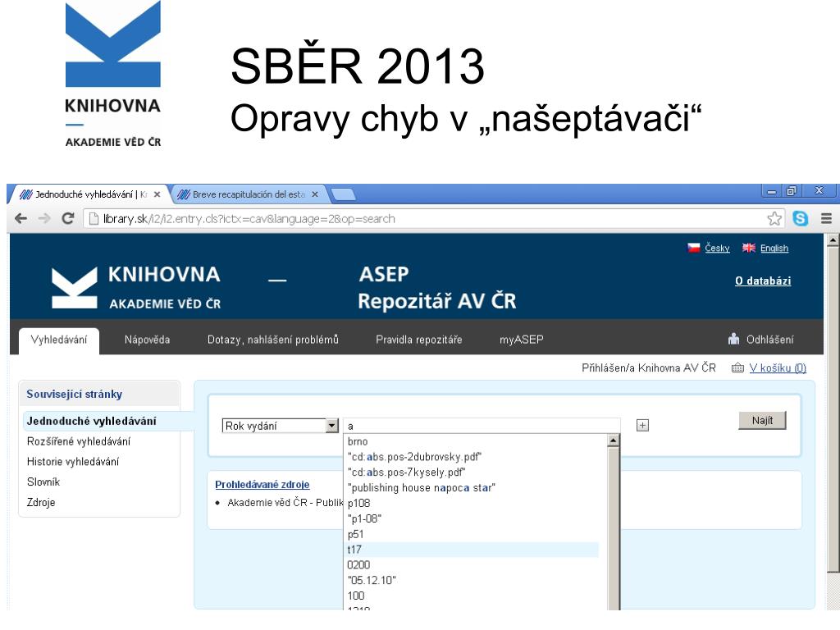
Task: Click the British flag icon
Action: pos(749,248)
